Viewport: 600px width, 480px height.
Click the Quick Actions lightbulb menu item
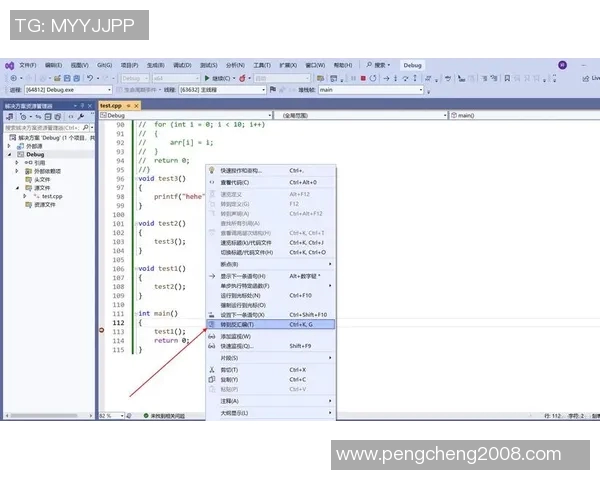[x=240, y=170]
